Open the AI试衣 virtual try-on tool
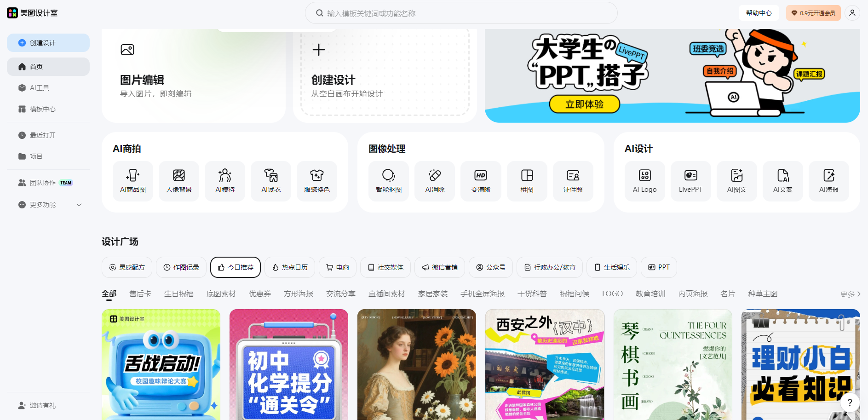 (x=270, y=181)
